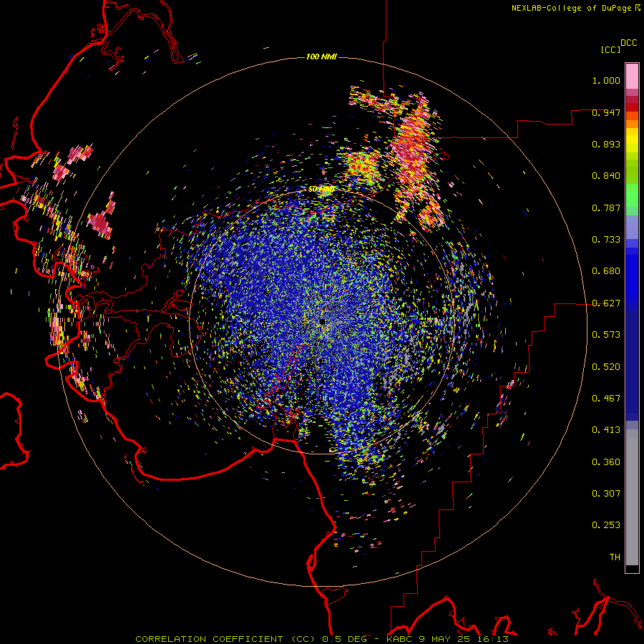
Task: Click the NEXLAB-College of DuPage text
Action: (571, 8)
